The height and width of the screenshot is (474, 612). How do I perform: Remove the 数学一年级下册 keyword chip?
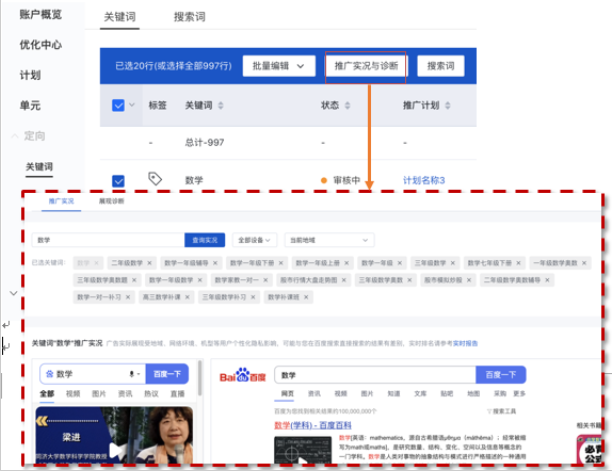click(x=281, y=263)
